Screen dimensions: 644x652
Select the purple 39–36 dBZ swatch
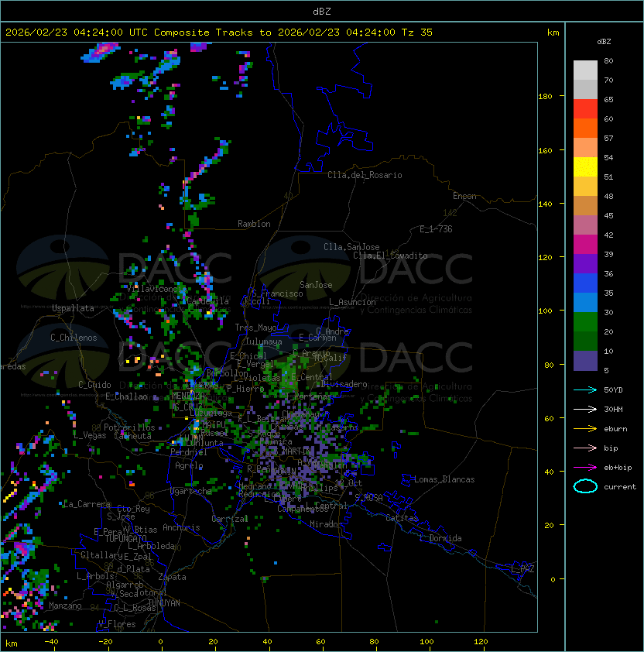coord(585,263)
